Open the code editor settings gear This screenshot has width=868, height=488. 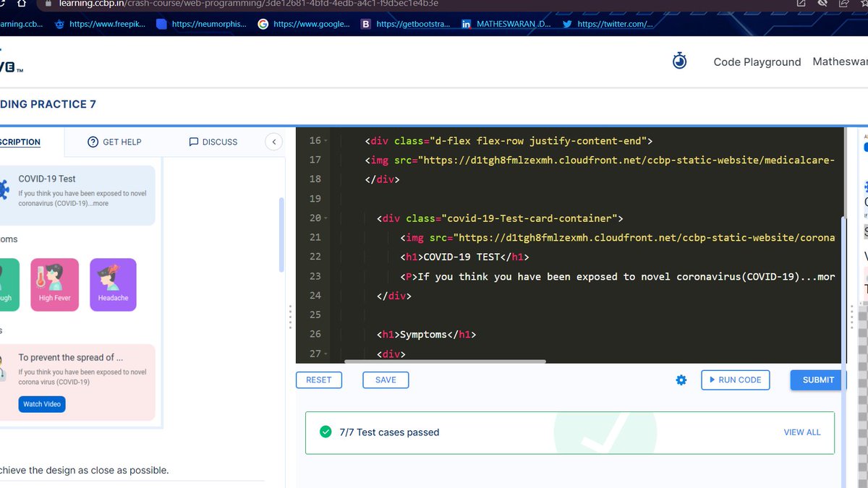[x=681, y=380]
